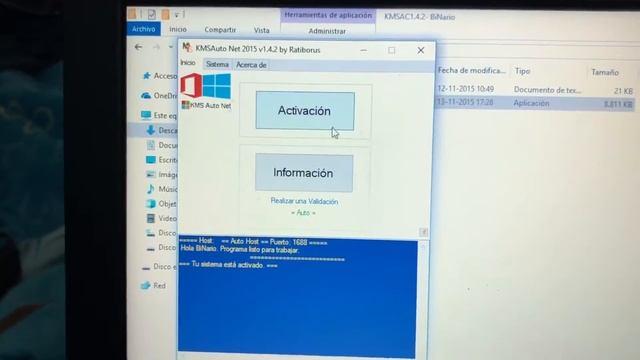This screenshot has height=360, width=640.
Task: Select Este equipo computer icon in sidebar
Action: [x=146, y=115]
